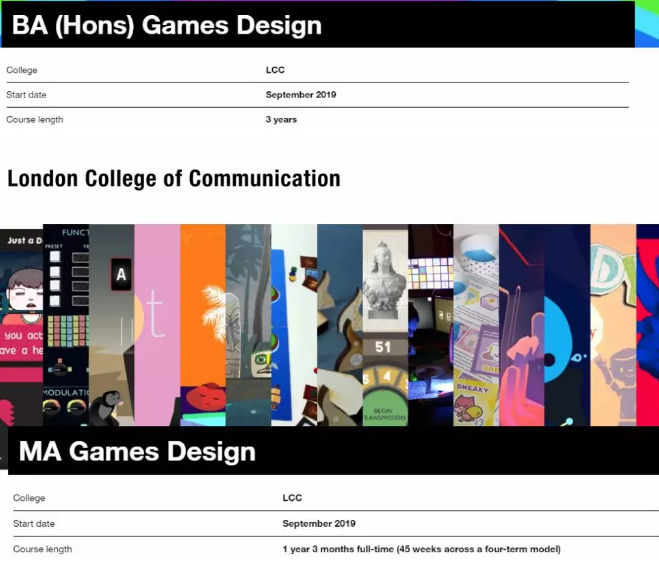
Task: Click the LCC value in the BA course table
Action: [x=275, y=70]
